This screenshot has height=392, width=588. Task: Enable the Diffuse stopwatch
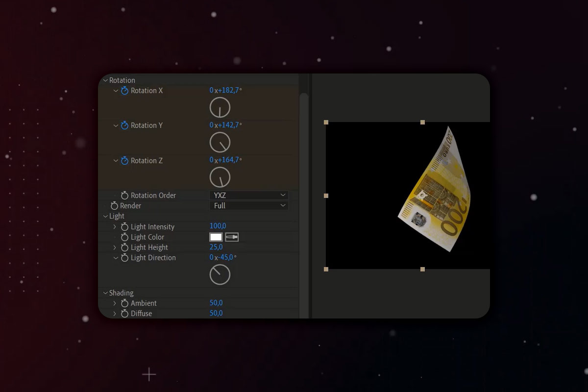[x=124, y=314]
